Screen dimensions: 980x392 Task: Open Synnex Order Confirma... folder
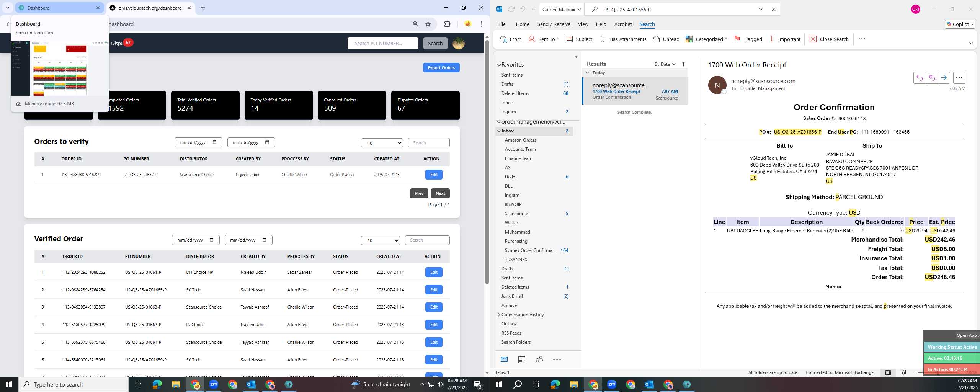point(530,250)
